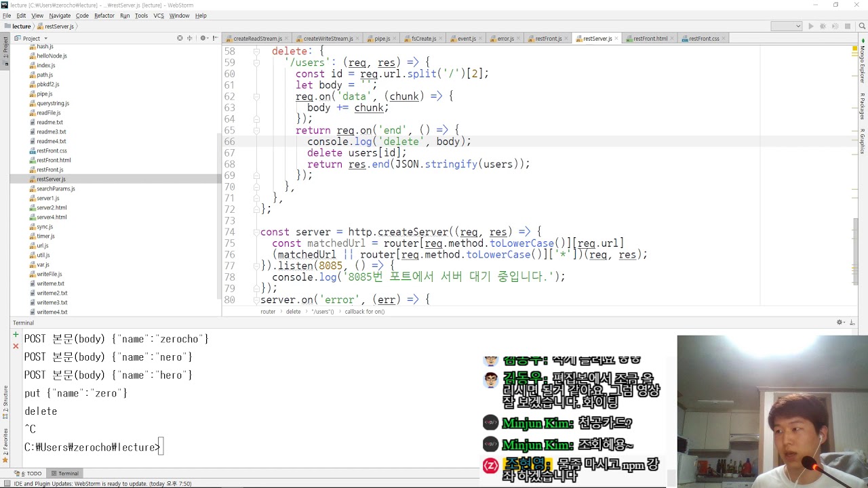868x488 pixels.
Task: Select restFront.css in project tree
Action: (52, 150)
